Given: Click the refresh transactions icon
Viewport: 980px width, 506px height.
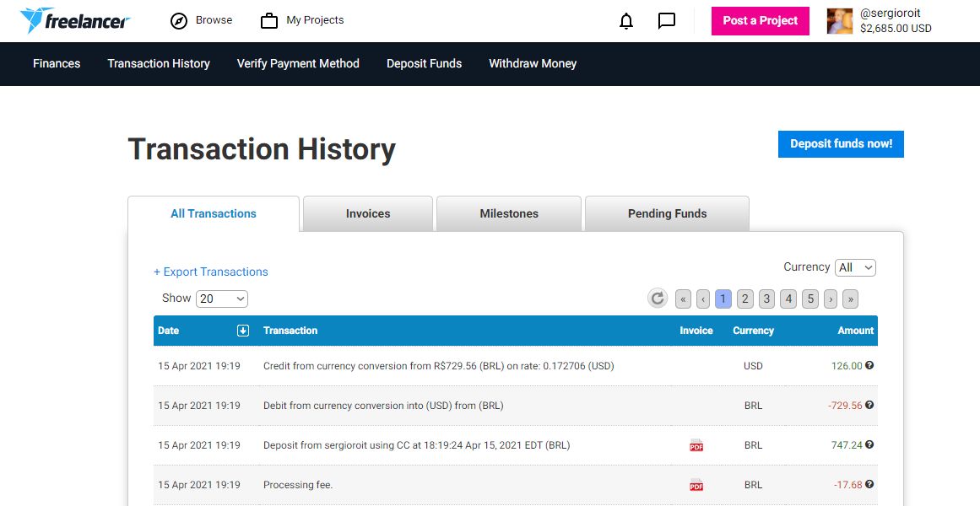Looking at the screenshot, I should [658, 298].
